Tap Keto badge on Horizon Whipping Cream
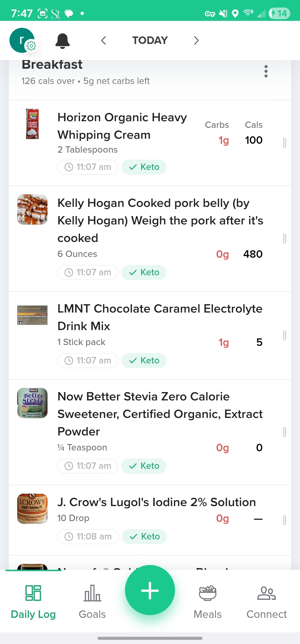This screenshot has height=644, width=300. [144, 167]
